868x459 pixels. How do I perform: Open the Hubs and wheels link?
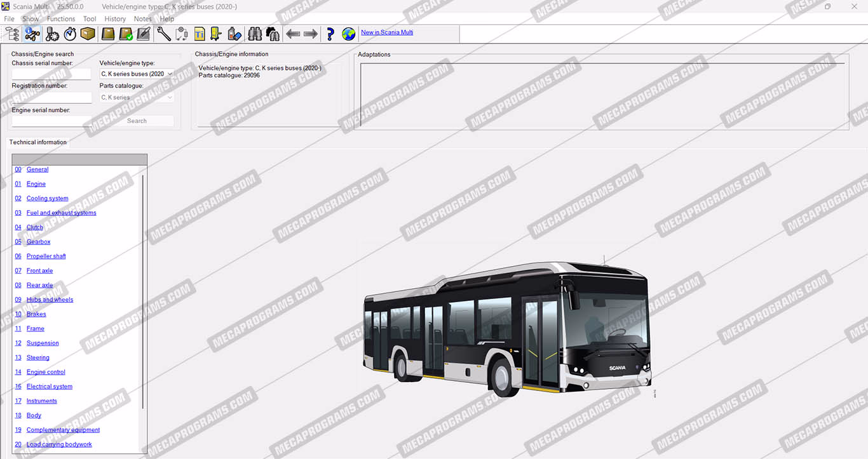pos(50,300)
